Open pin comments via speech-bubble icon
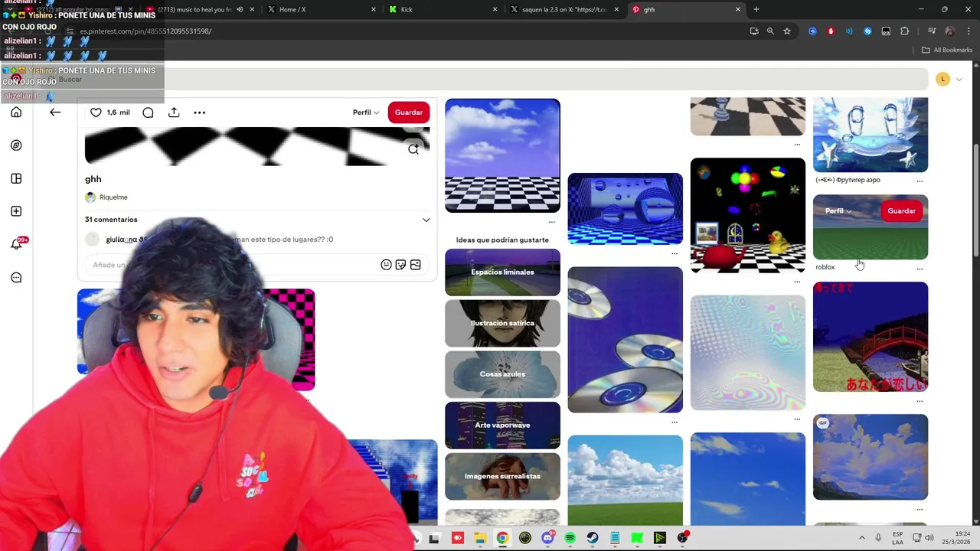980x551 pixels. 148,112
